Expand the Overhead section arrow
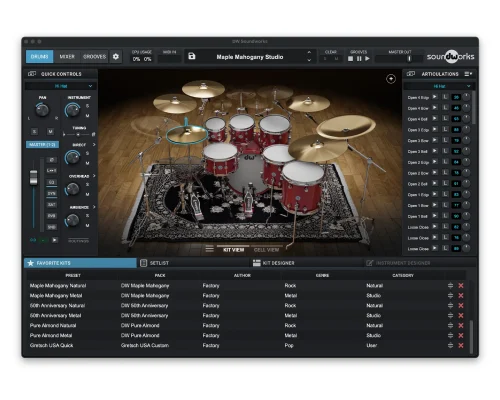Screen dimensions: 500x400 (x=94, y=176)
